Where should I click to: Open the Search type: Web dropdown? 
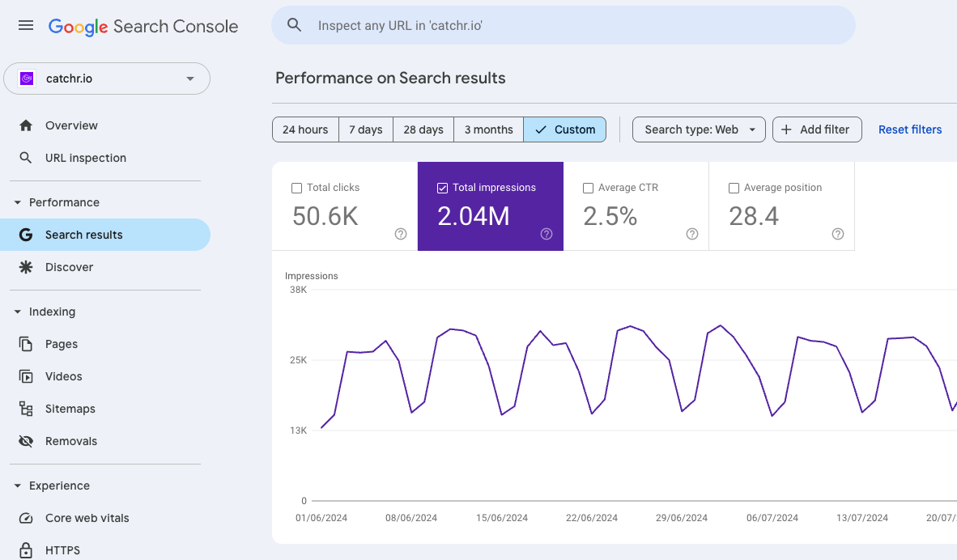pos(699,129)
